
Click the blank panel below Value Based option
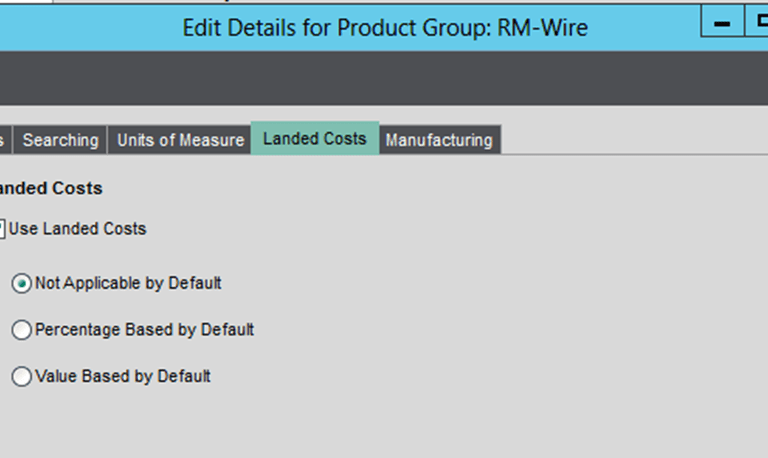pyautogui.click(x=384, y=424)
